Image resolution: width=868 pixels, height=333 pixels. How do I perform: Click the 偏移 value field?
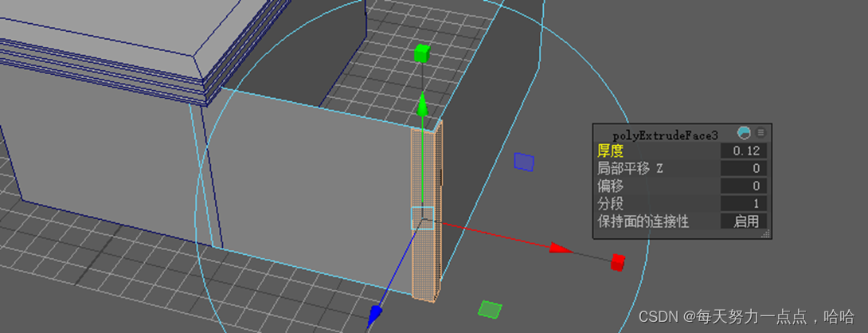(x=744, y=186)
